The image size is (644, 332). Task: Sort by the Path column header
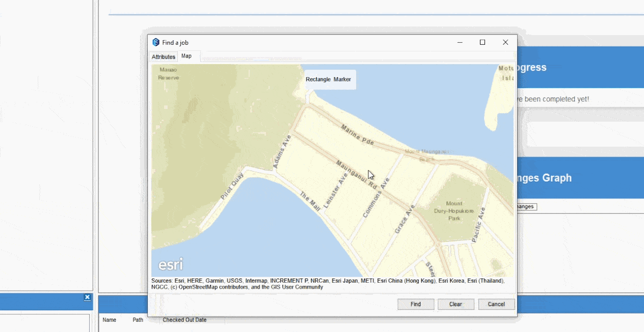coord(138,320)
